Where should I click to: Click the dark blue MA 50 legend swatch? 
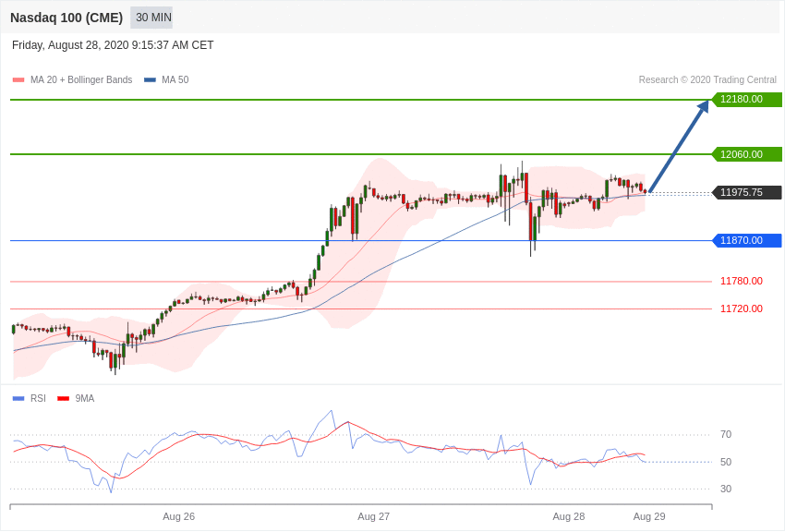(x=150, y=79)
